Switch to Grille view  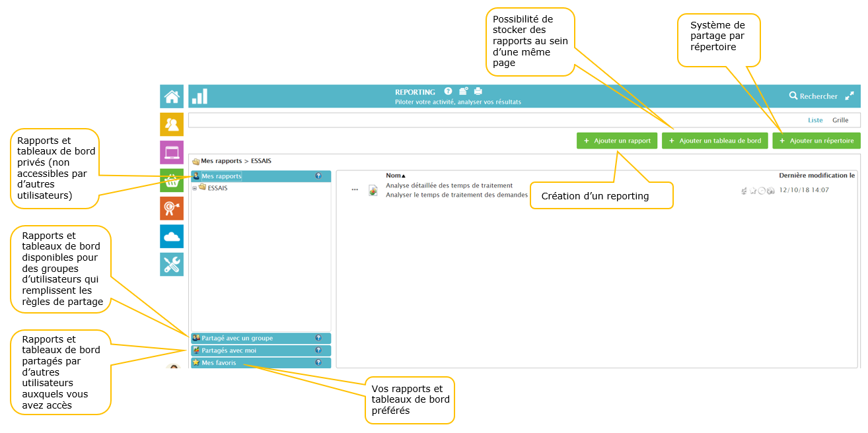pos(840,120)
